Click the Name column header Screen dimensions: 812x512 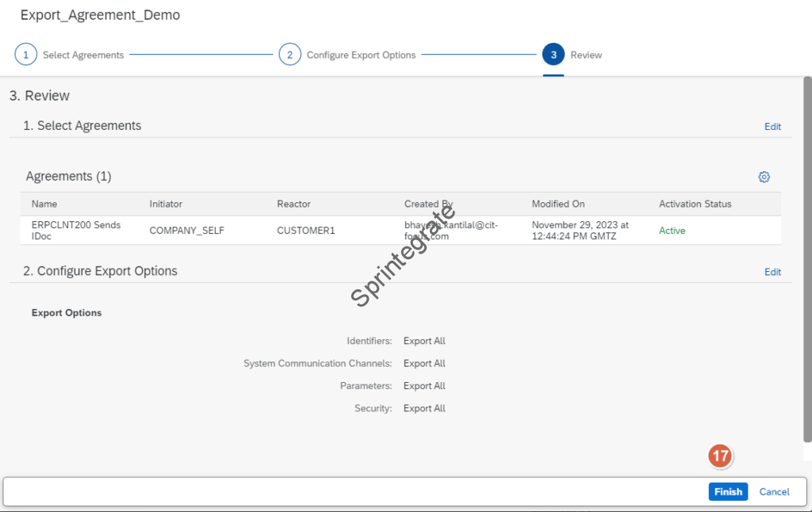coord(44,204)
